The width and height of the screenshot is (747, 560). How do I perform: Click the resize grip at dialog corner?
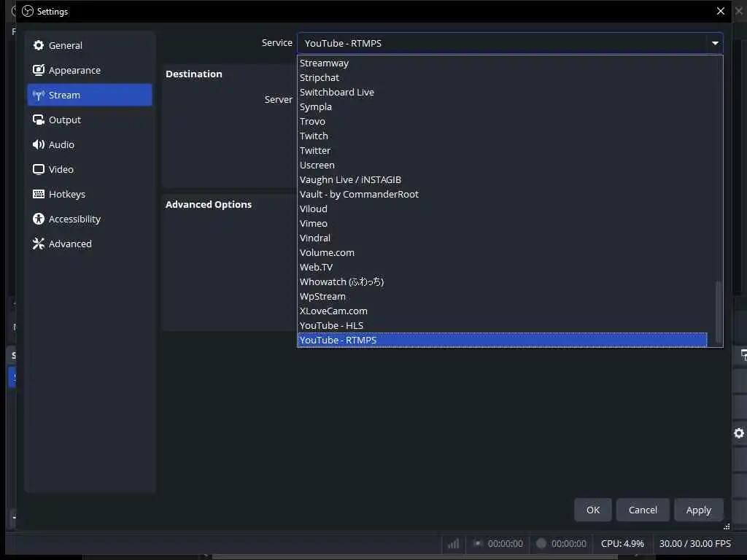coord(727,526)
